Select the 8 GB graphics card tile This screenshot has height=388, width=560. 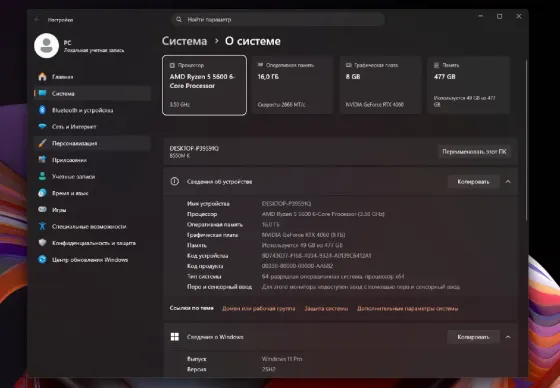(x=380, y=85)
